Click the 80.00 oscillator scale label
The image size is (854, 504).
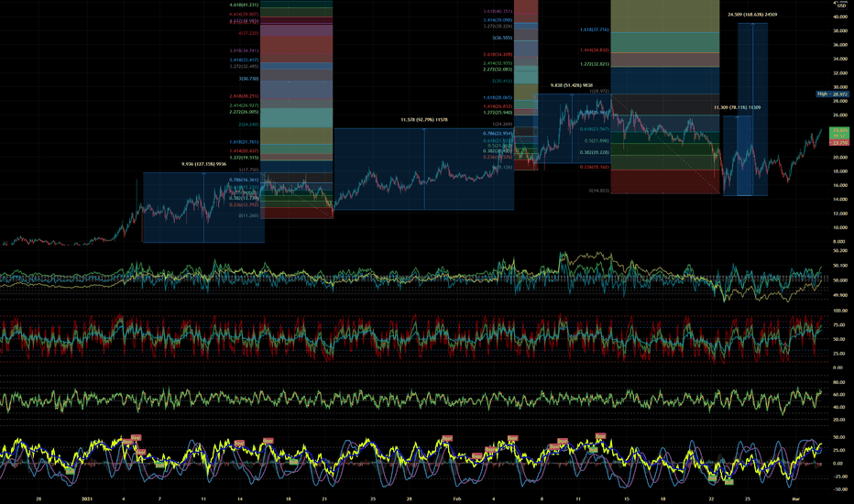coord(840,382)
